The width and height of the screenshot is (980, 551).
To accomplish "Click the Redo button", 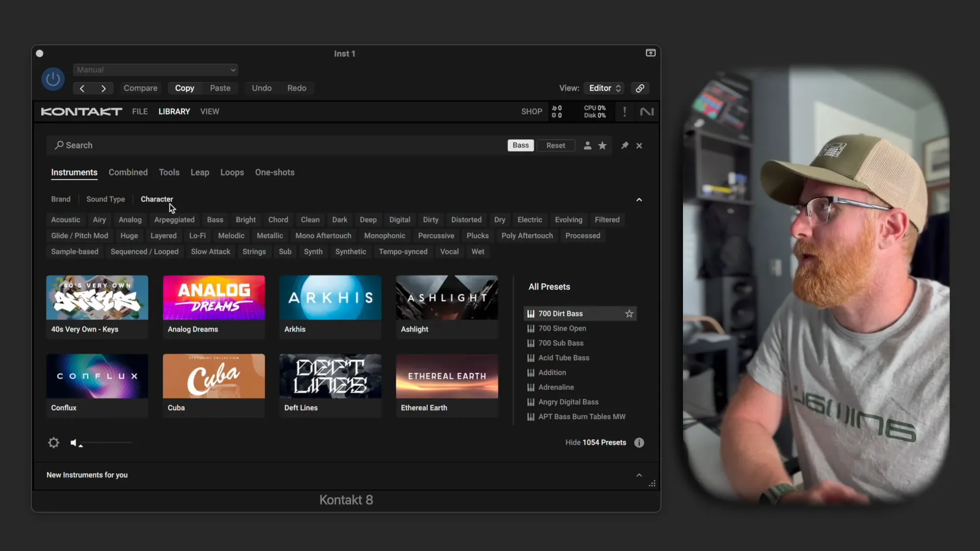I will pos(297,88).
